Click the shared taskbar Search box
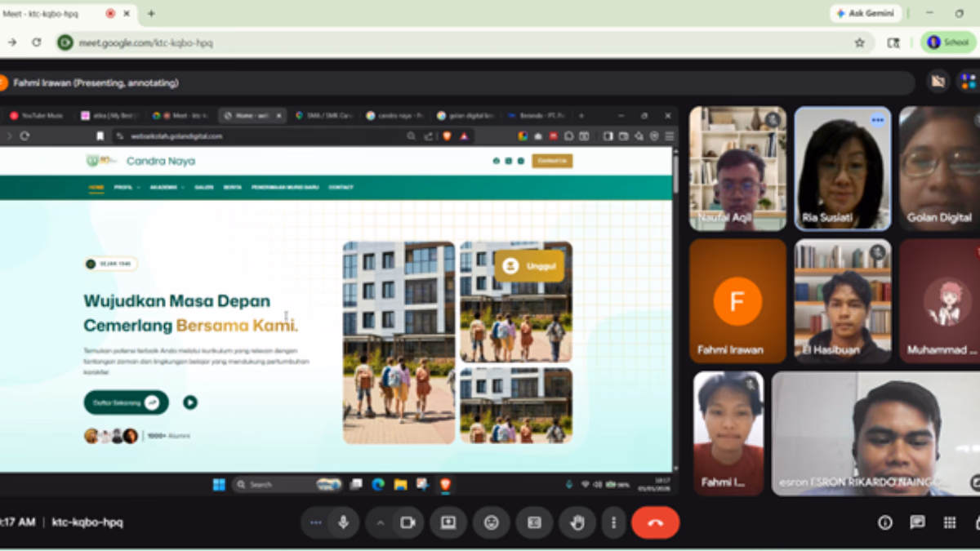The width and height of the screenshot is (980, 551). click(286, 485)
